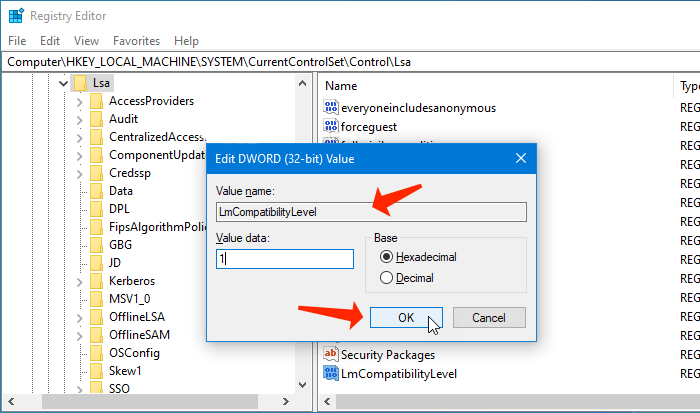Click into the Value data text field

(x=285, y=259)
